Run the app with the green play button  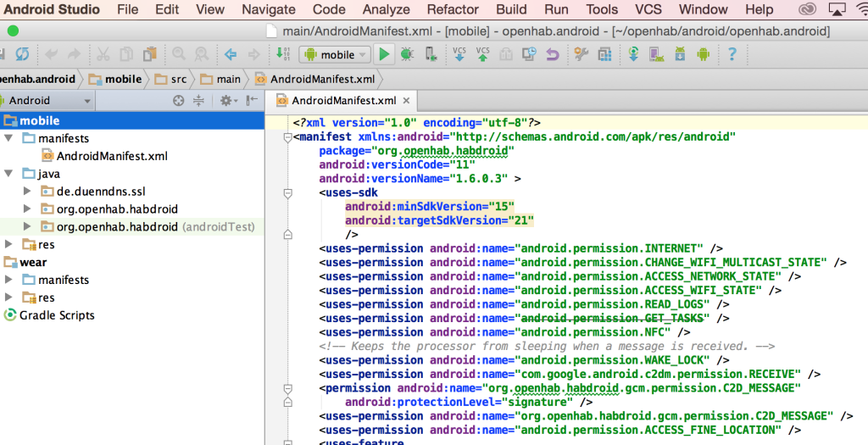pos(383,54)
